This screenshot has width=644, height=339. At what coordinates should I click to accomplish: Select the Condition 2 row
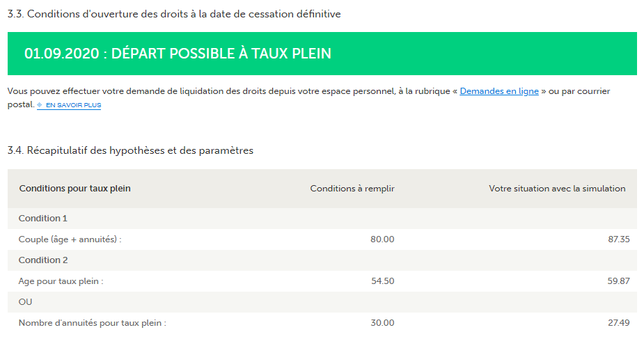322,260
